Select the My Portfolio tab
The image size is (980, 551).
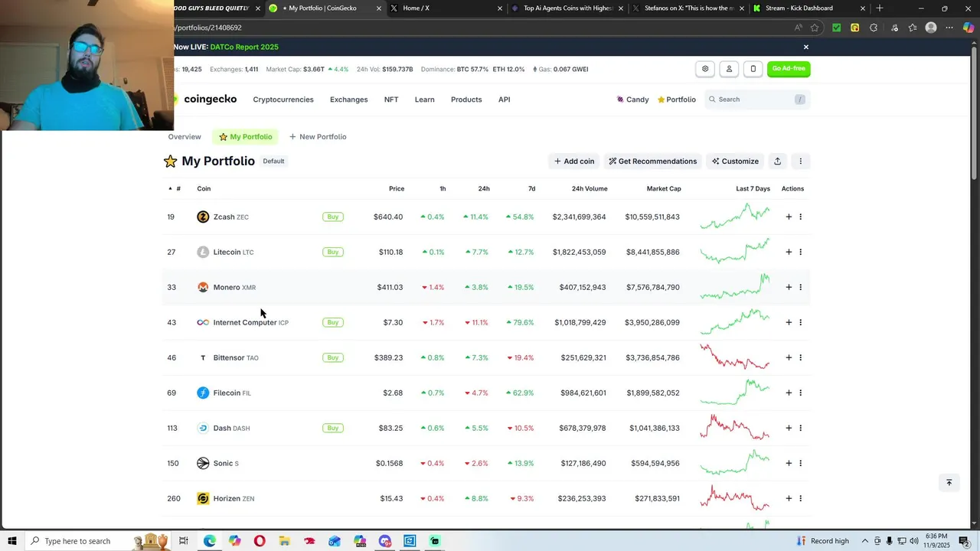click(x=245, y=137)
